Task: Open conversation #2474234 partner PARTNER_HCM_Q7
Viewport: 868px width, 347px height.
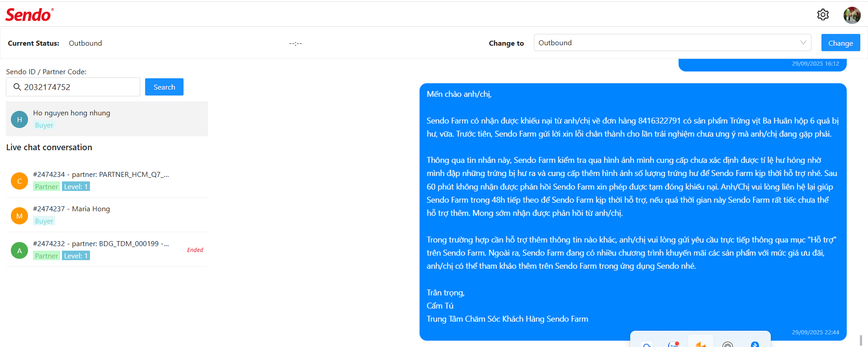Action: [107, 181]
